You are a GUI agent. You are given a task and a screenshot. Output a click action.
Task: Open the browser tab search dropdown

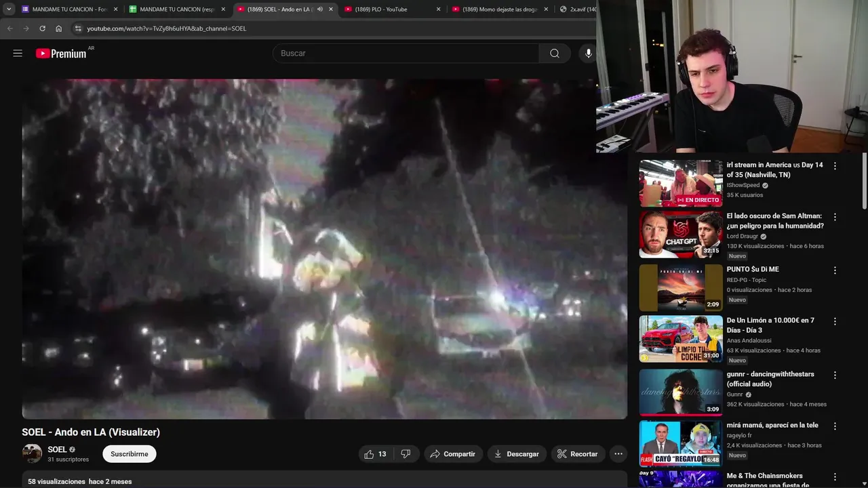(9, 9)
